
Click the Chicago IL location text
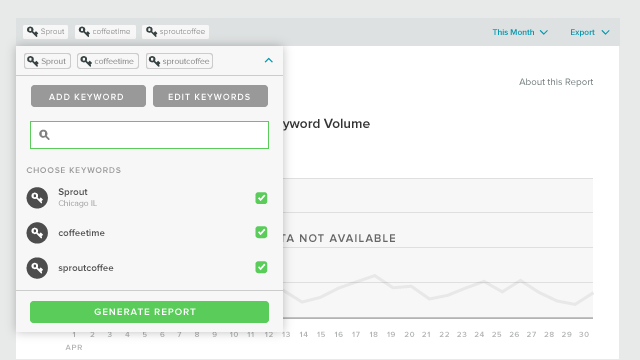click(x=78, y=203)
